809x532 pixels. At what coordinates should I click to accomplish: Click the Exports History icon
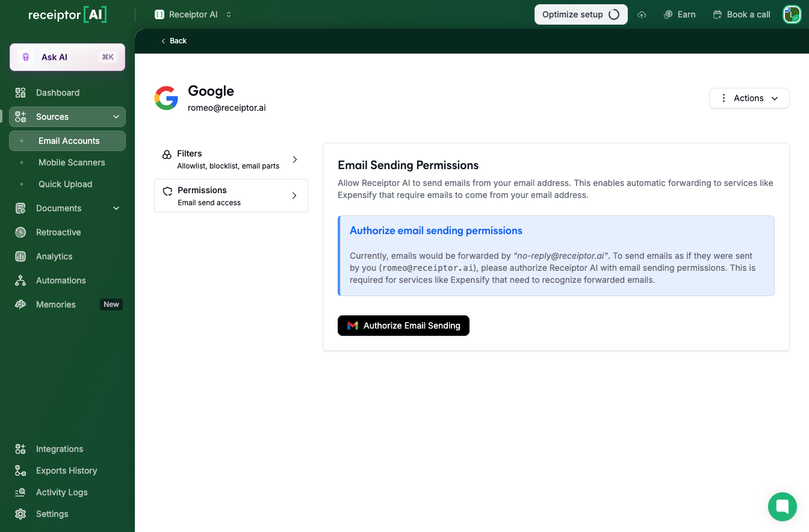[20, 471]
